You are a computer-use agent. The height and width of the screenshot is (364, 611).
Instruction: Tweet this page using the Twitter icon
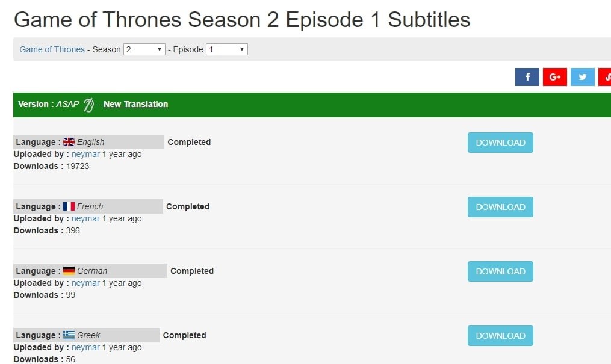click(582, 77)
